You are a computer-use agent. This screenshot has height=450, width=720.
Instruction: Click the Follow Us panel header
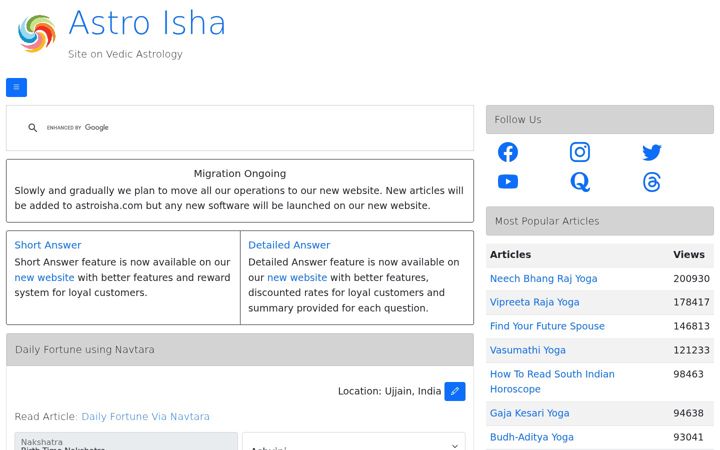600,119
